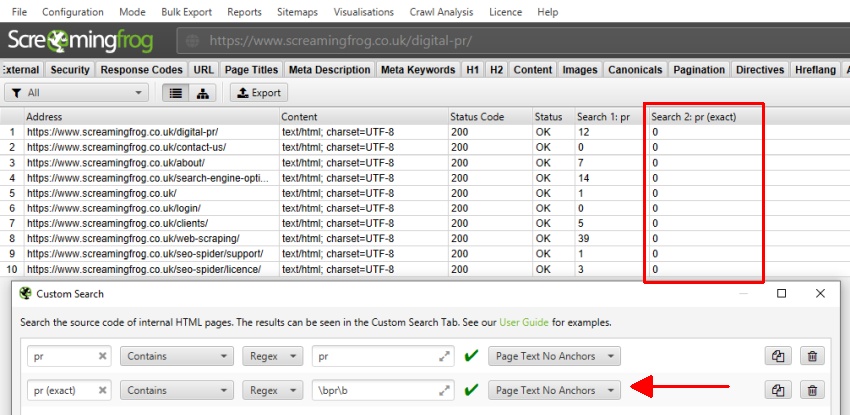Click Search 1 value 39 cell

click(610, 238)
